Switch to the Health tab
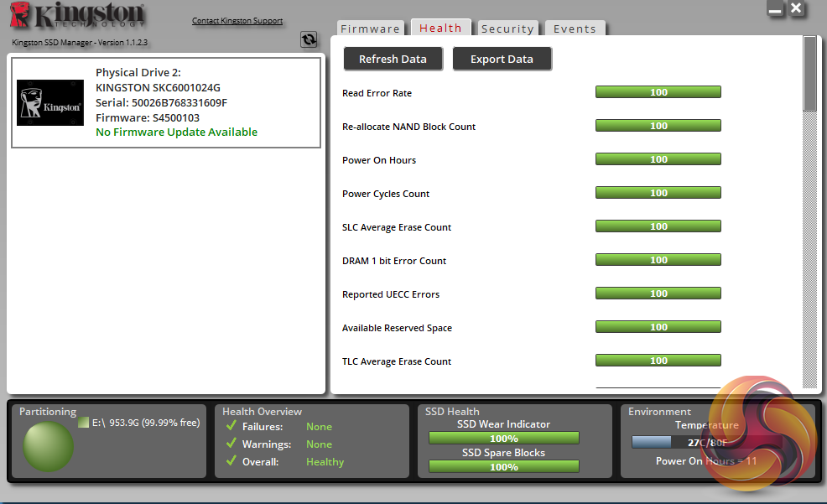Screen dimensions: 827x504 coord(440,28)
